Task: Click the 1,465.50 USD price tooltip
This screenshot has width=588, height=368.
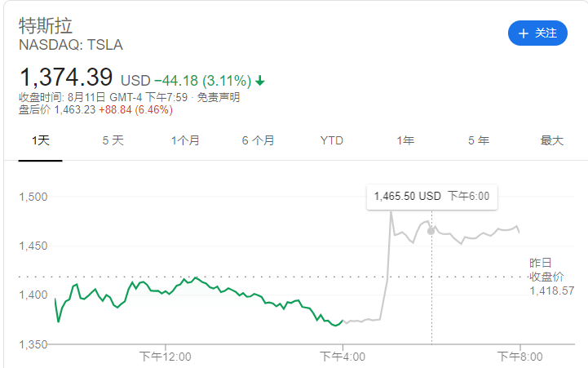Action: coord(431,197)
